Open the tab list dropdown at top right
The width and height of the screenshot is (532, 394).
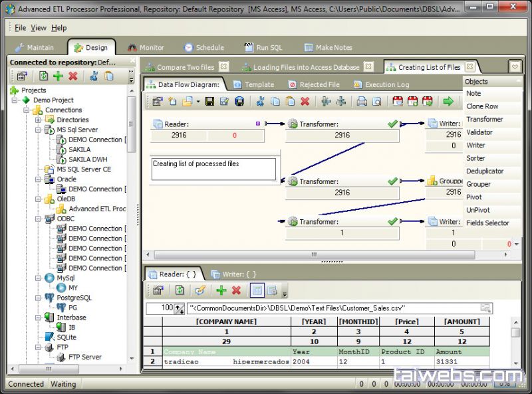514,66
